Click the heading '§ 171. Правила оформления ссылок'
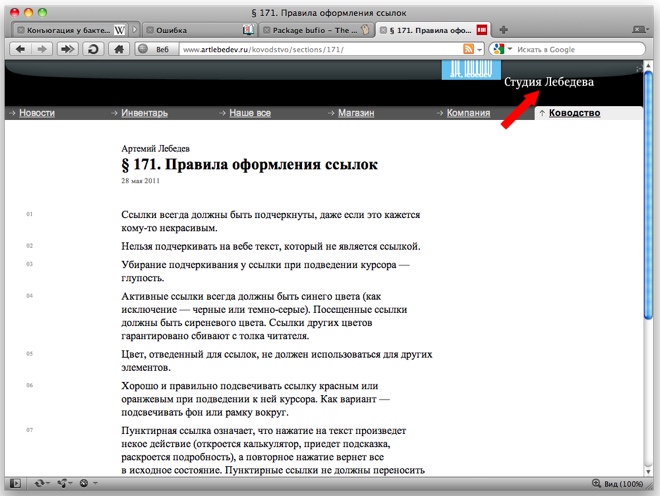Screen dimensions: 660x496 point(250,165)
